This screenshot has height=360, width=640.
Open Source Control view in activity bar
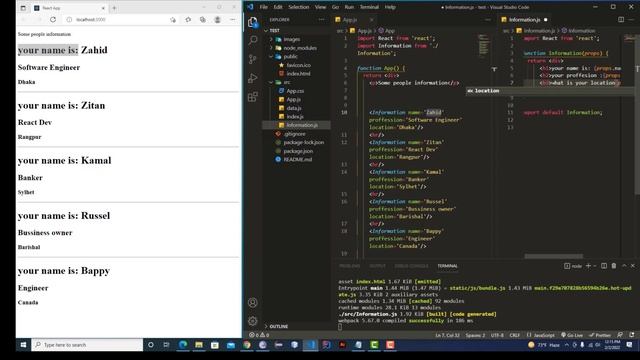click(x=253, y=59)
